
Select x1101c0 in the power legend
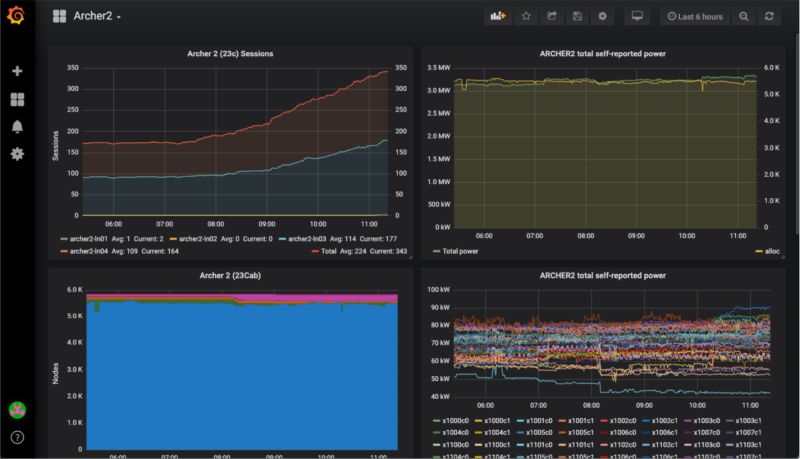[539, 445]
